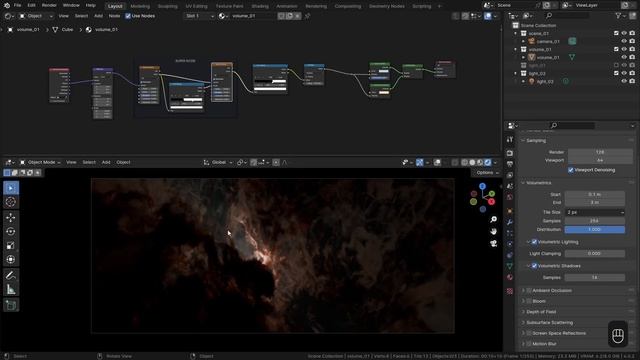Toggle the Volumetric Lighting checkbox
Viewport: 640px width, 360px height.
point(534,242)
